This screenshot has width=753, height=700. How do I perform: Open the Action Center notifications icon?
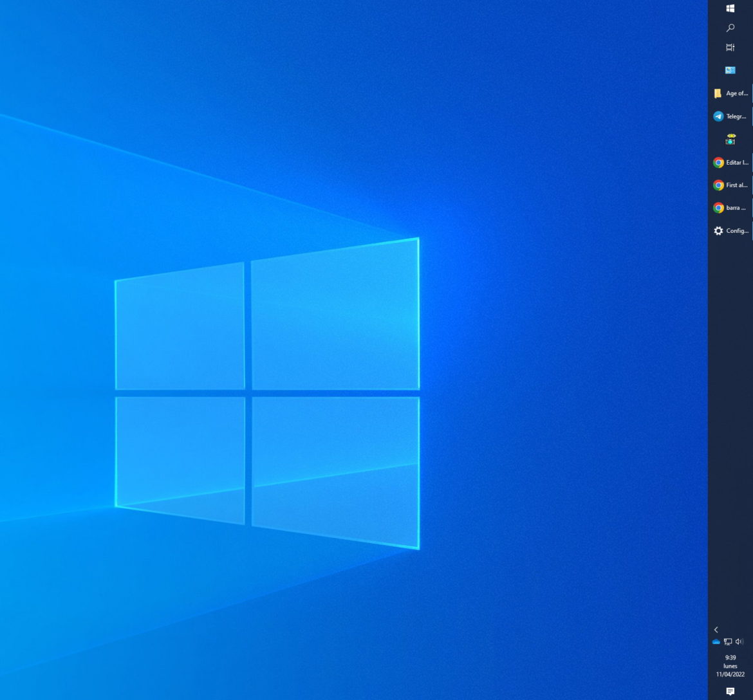click(x=730, y=692)
